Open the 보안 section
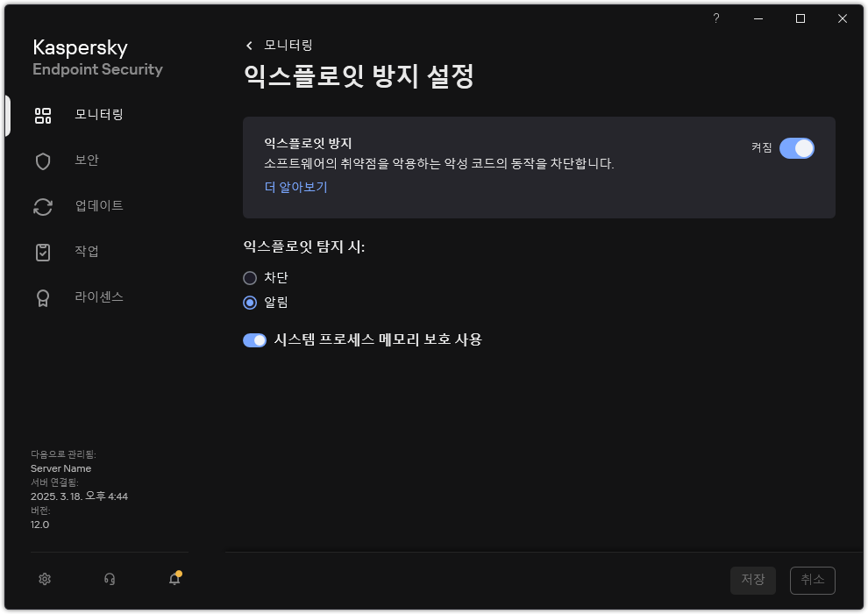Viewport: 868px width, 614px height. pyautogui.click(x=42, y=161)
